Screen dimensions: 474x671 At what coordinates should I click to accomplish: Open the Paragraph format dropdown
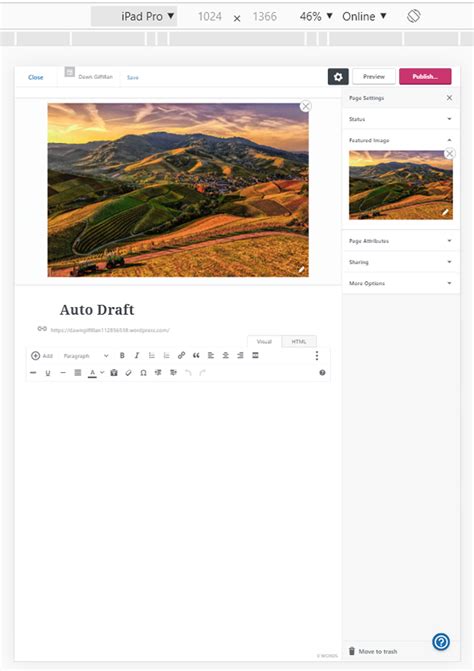click(86, 356)
